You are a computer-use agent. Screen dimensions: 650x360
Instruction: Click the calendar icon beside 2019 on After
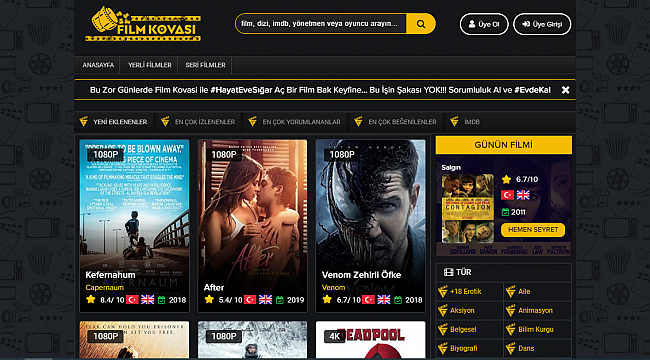coord(280,299)
